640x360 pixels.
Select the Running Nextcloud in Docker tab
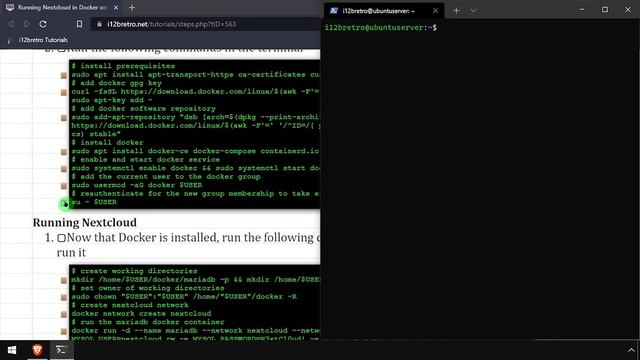[62, 7]
